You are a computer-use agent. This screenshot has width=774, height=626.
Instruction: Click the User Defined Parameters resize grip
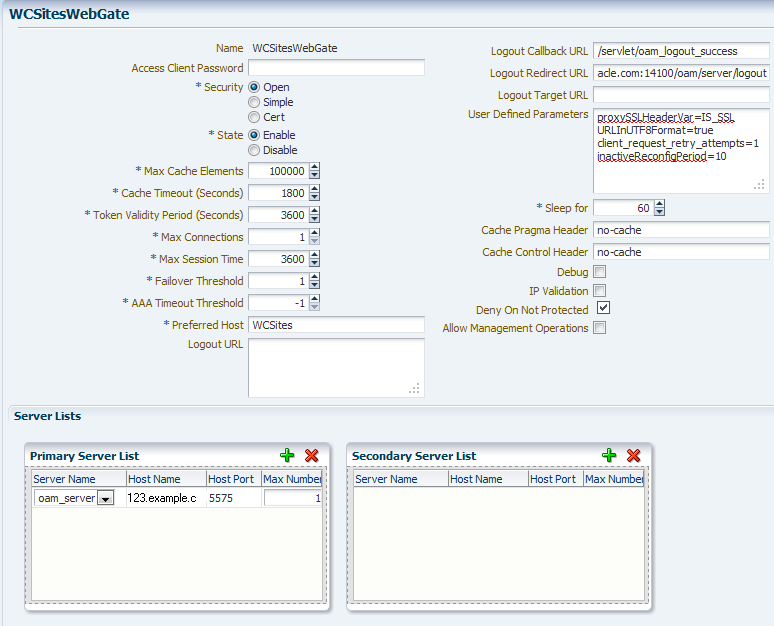point(760,185)
